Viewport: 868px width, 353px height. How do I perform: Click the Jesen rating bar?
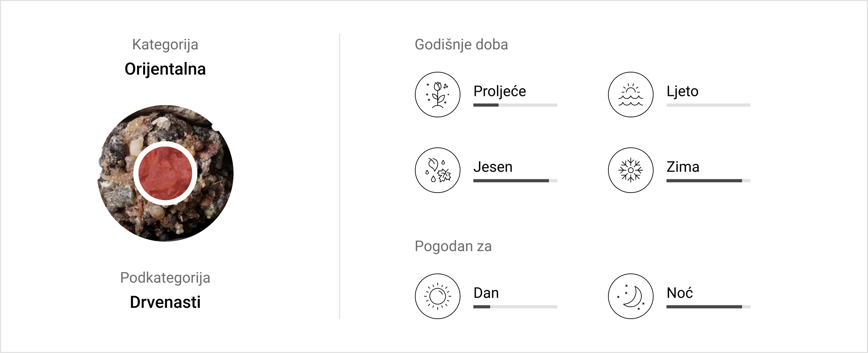(515, 181)
